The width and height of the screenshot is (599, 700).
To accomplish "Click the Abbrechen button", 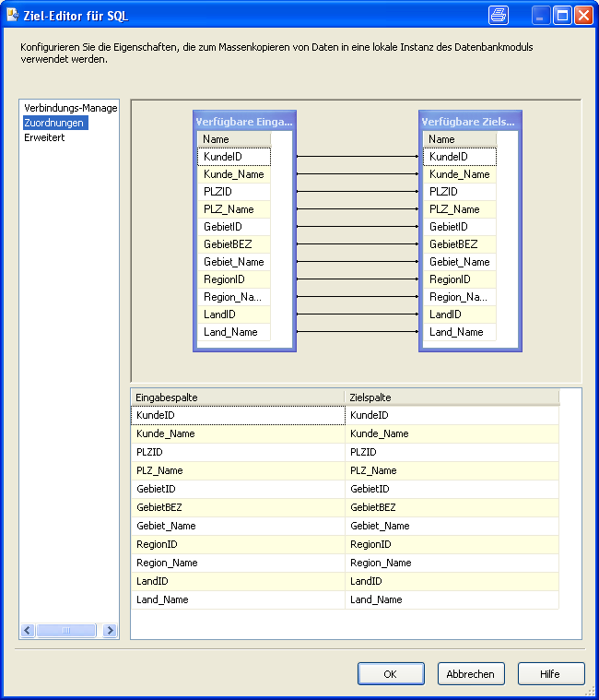I will point(471,673).
